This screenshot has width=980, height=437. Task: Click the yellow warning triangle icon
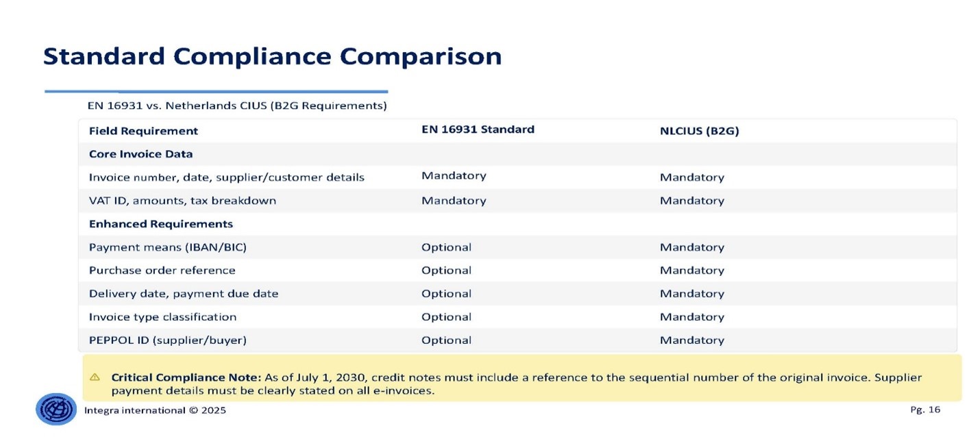pyautogui.click(x=95, y=377)
